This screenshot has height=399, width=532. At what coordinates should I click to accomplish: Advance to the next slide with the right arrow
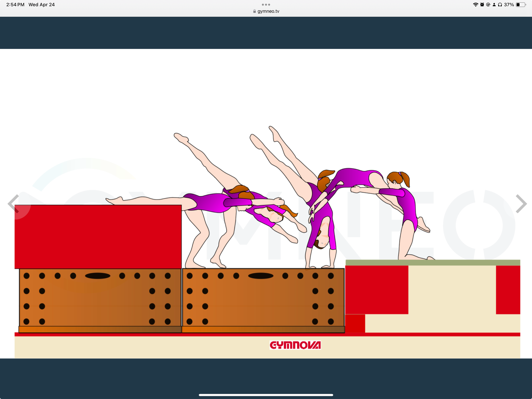point(521,204)
